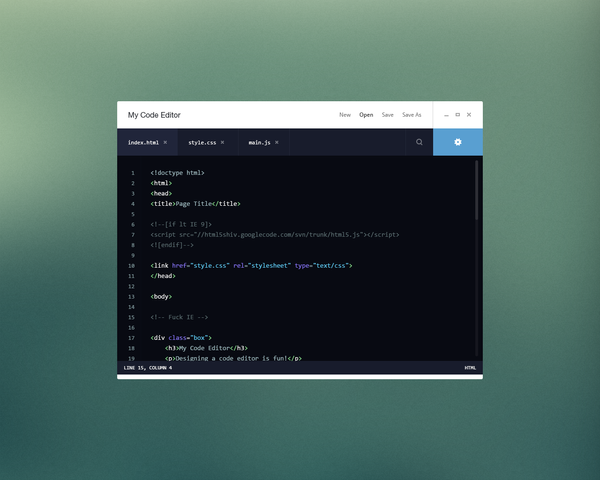This screenshot has width=600, height=480.
Task: Click the IE comment on line 15
Action: 179,317
